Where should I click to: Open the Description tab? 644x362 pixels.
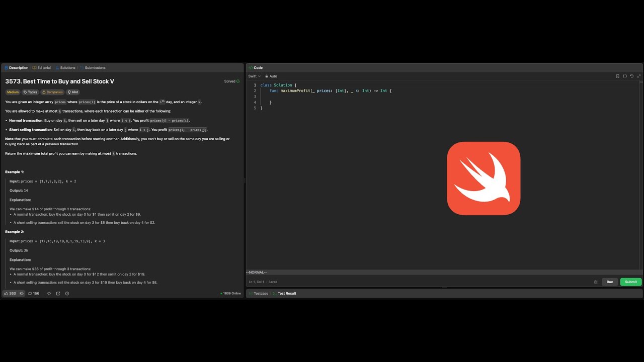pyautogui.click(x=17, y=68)
